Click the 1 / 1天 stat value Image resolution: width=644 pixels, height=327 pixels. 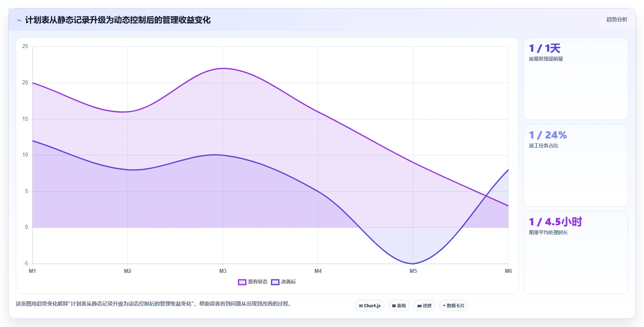tap(544, 48)
